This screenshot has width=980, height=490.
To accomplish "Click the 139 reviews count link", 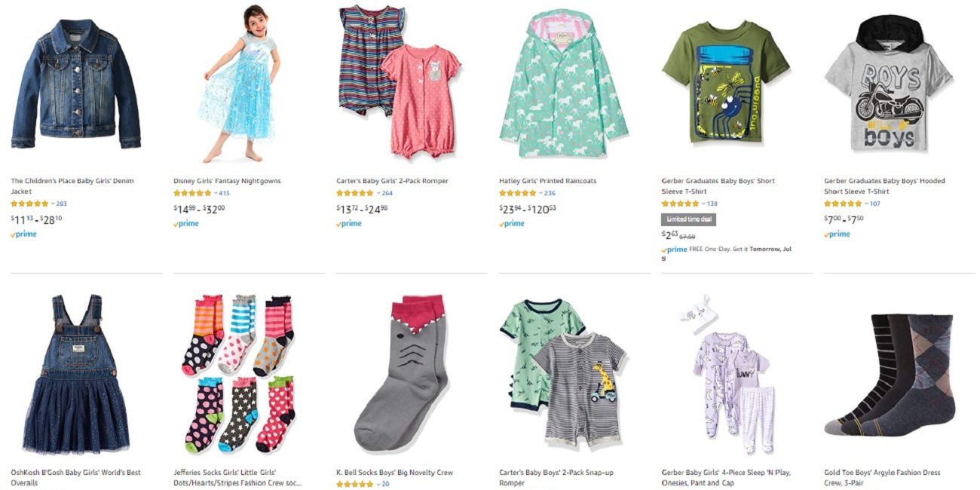I will click(x=712, y=204).
